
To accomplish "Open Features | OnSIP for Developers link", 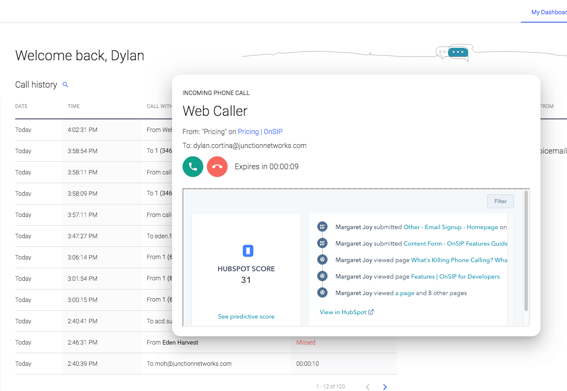I will pos(455,277).
